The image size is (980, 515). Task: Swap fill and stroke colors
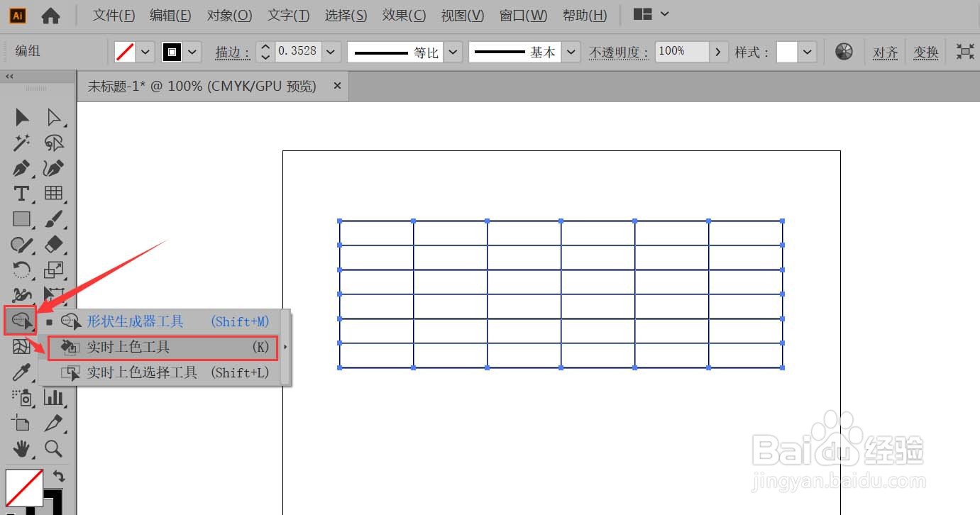[59, 477]
